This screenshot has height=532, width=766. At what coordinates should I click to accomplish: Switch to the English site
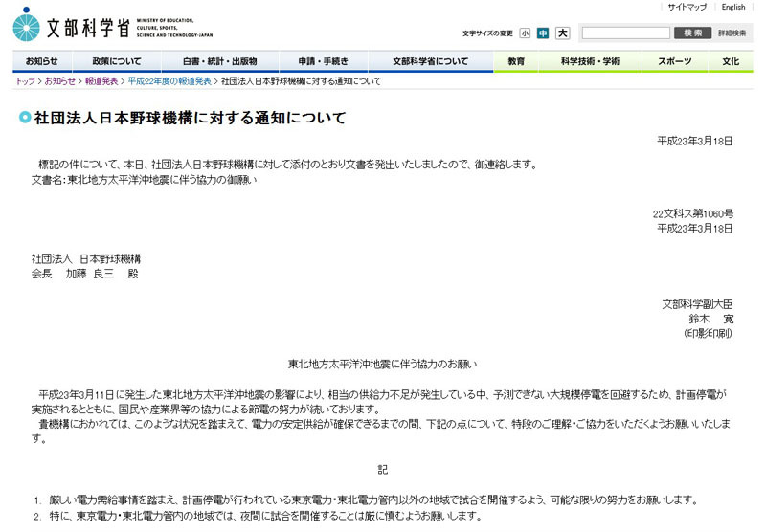pyautogui.click(x=733, y=7)
